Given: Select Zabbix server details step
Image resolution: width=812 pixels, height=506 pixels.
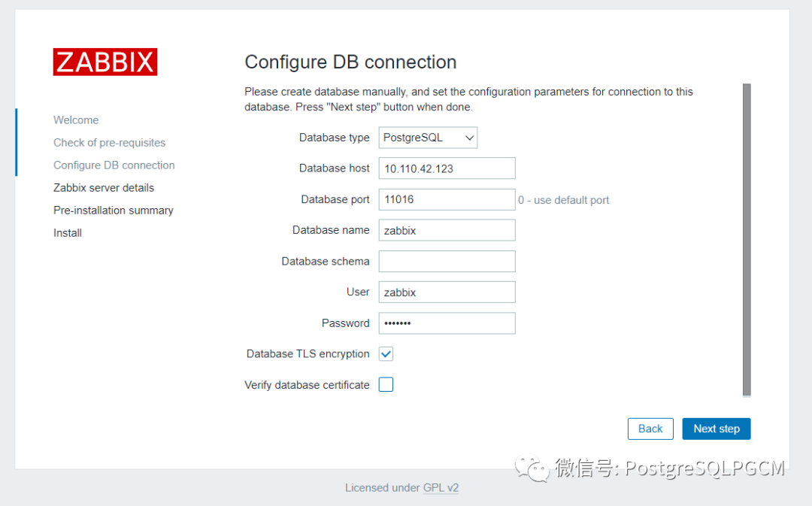Looking at the screenshot, I should (104, 188).
